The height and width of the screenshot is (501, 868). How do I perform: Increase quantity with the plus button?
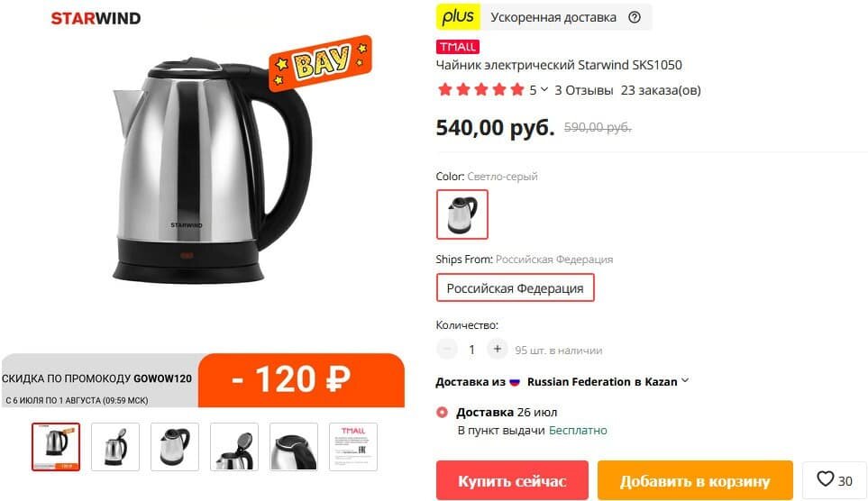pos(498,350)
